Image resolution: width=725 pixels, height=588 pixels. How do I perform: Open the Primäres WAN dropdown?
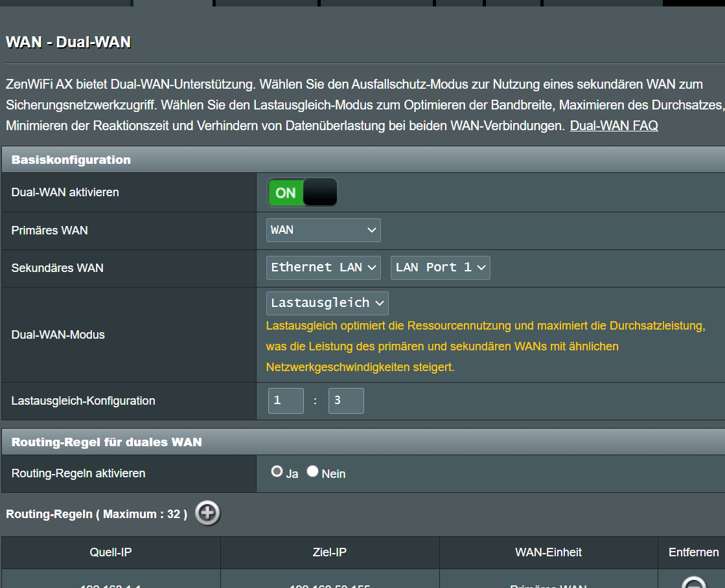click(x=323, y=230)
